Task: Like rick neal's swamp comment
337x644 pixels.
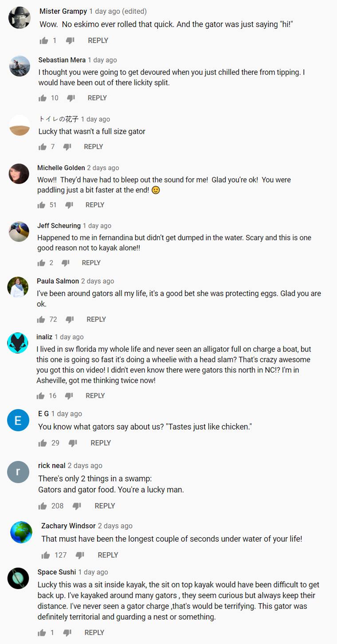Action: point(43,506)
